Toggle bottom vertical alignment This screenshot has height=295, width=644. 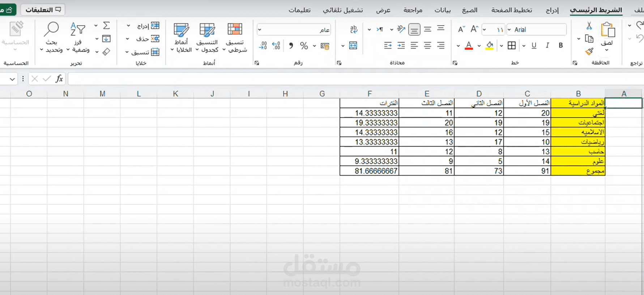tap(414, 30)
